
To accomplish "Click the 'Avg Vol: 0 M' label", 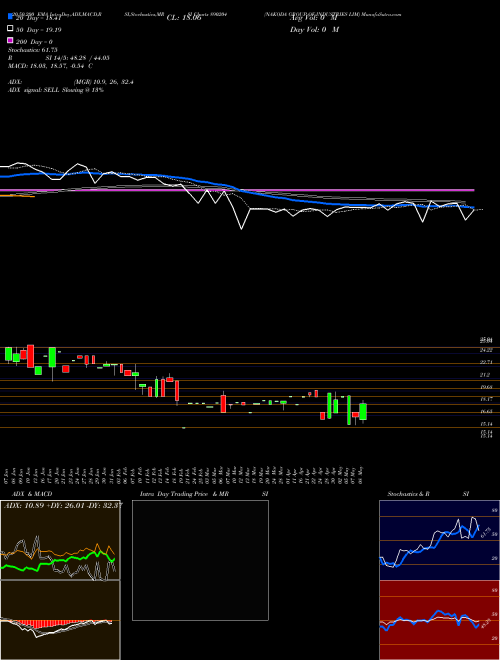I will [x=313, y=18].
